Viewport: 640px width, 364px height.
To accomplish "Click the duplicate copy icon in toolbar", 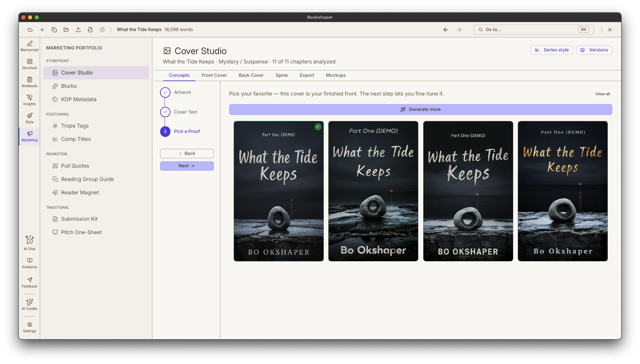I will click(54, 30).
